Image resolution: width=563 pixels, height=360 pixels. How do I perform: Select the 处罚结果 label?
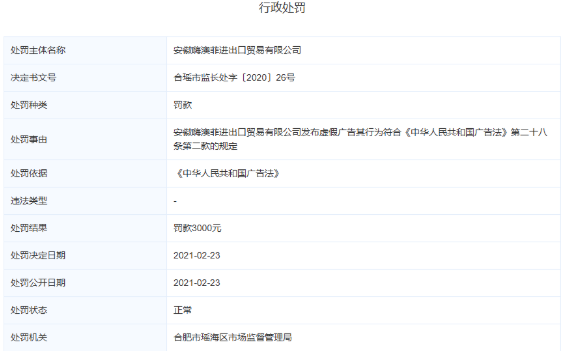pyautogui.click(x=29, y=228)
